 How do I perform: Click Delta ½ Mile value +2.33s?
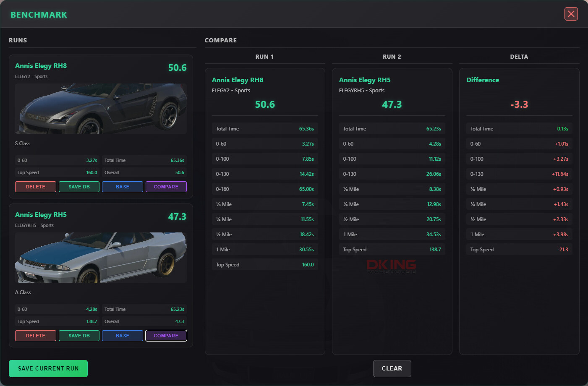[x=561, y=219]
